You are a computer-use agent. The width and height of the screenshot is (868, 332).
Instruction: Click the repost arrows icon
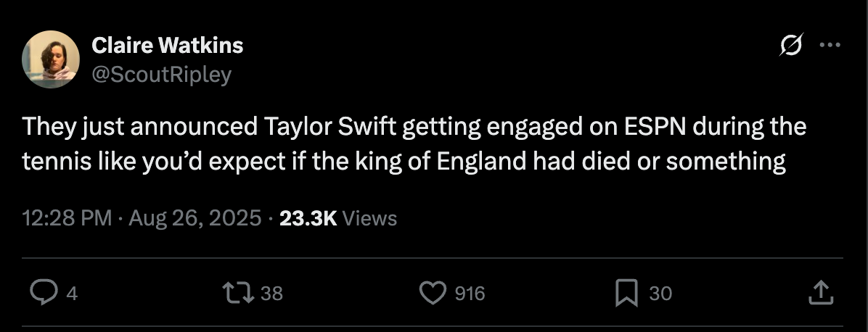click(x=239, y=293)
